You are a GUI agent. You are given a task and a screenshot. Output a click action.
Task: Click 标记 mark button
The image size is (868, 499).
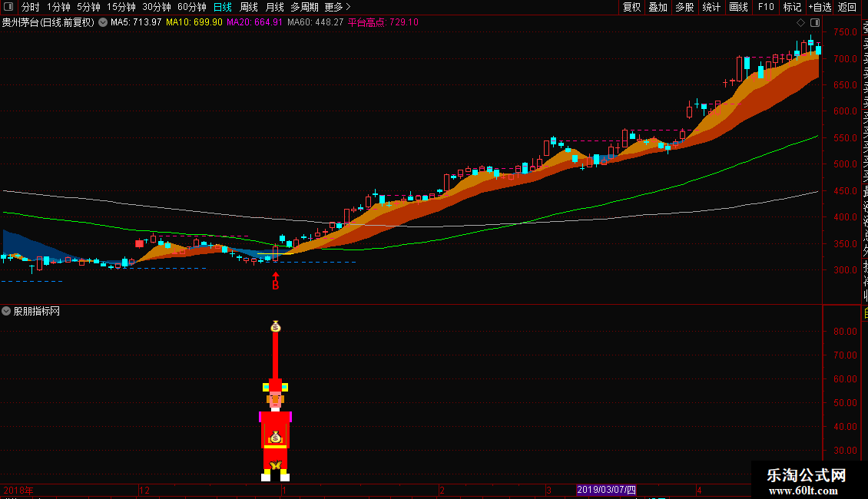click(x=792, y=7)
